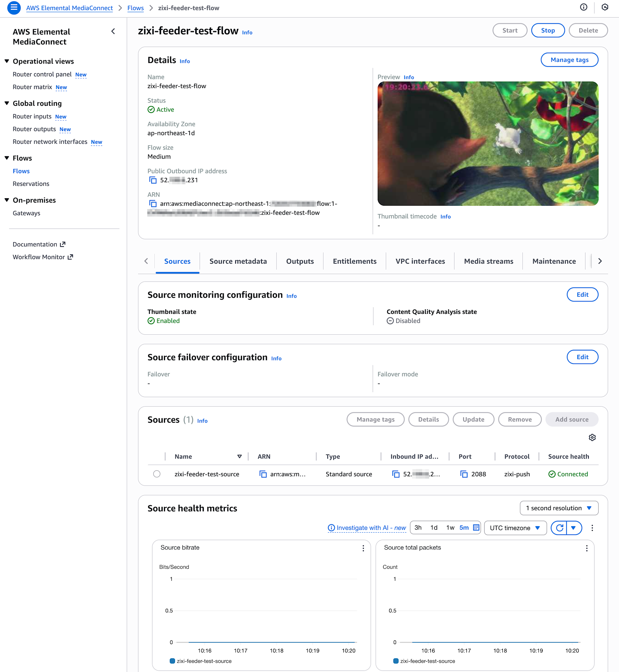
Task: Click the Update source button
Action: (x=473, y=419)
